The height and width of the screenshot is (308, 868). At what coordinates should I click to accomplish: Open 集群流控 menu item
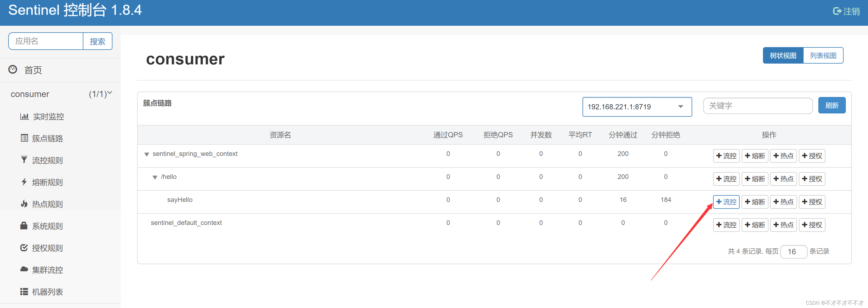[x=47, y=270]
